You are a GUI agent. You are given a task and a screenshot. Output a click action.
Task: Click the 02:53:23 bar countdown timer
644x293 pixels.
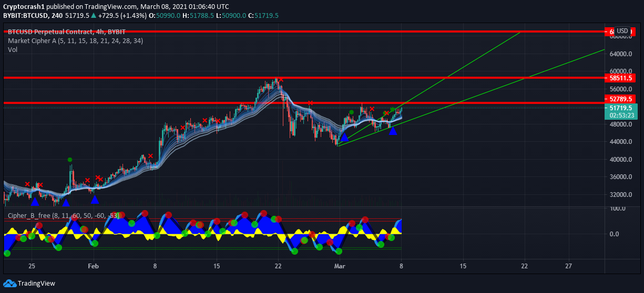pos(620,115)
